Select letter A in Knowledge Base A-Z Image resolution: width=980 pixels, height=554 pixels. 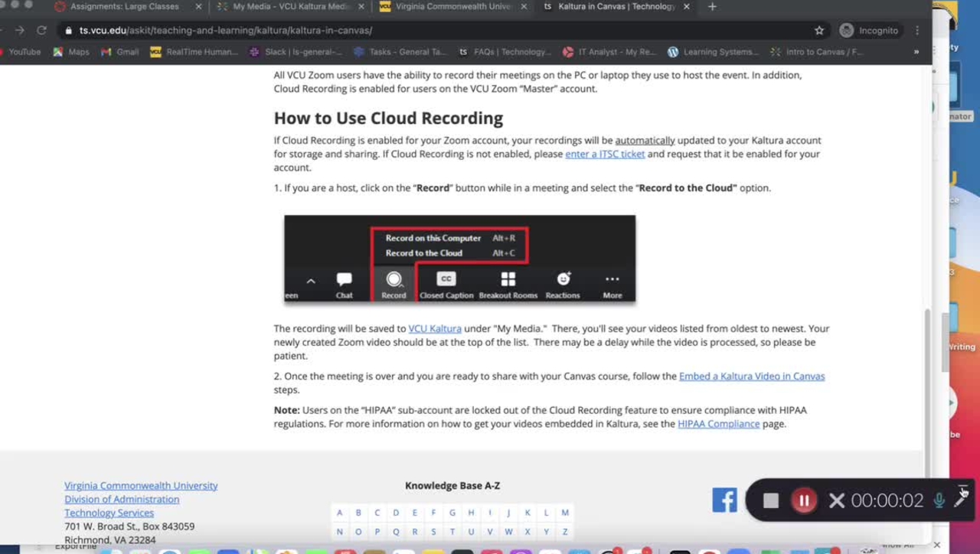[x=339, y=513]
